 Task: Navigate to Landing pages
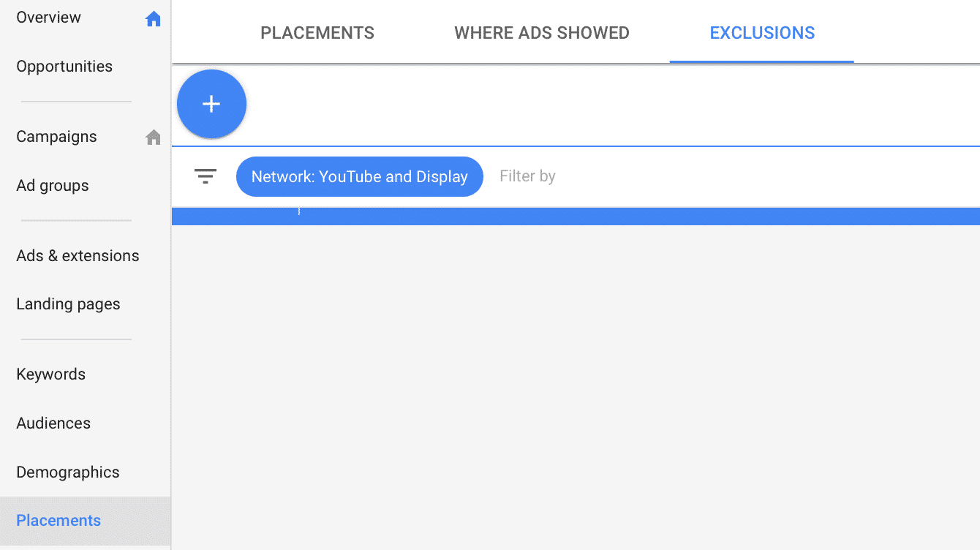pyautogui.click(x=68, y=304)
